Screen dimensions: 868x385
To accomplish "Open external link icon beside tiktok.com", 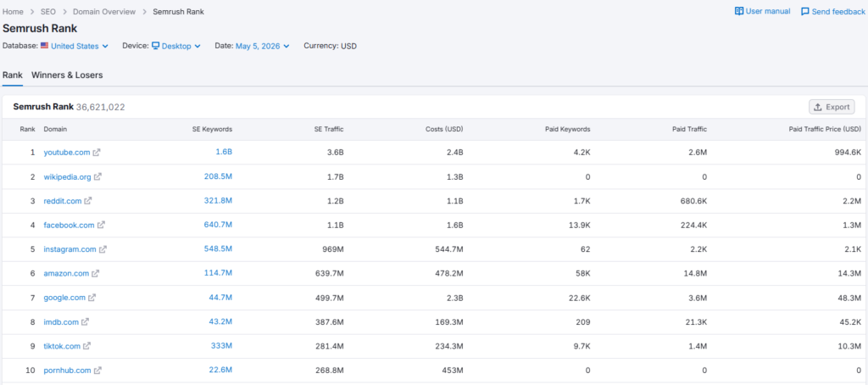I will 87,346.
